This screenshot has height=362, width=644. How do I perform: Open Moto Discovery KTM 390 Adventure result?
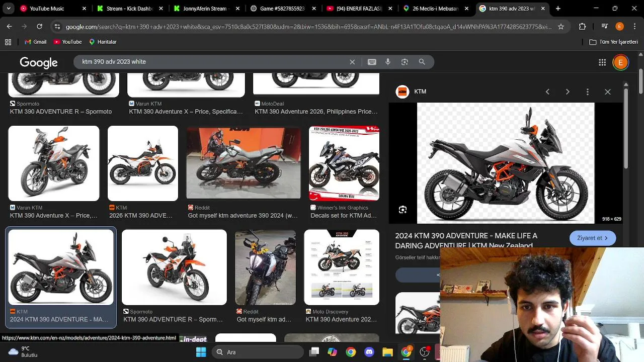[342, 267]
